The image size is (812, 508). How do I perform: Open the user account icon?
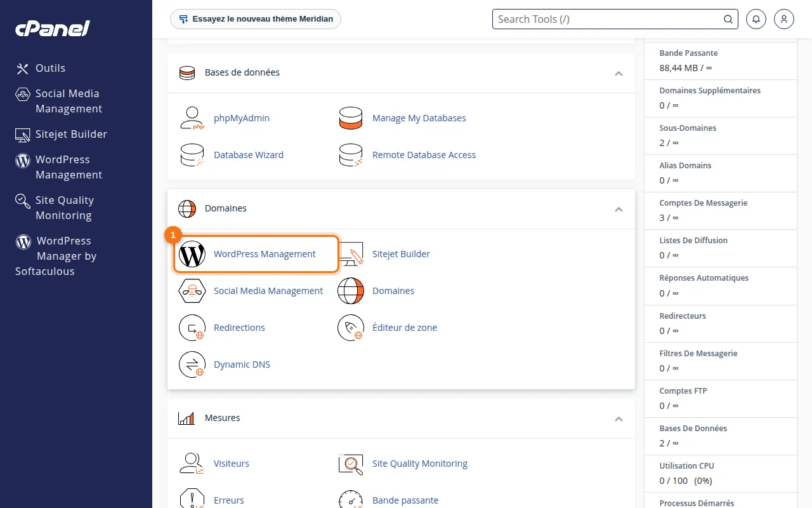coord(784,19)
